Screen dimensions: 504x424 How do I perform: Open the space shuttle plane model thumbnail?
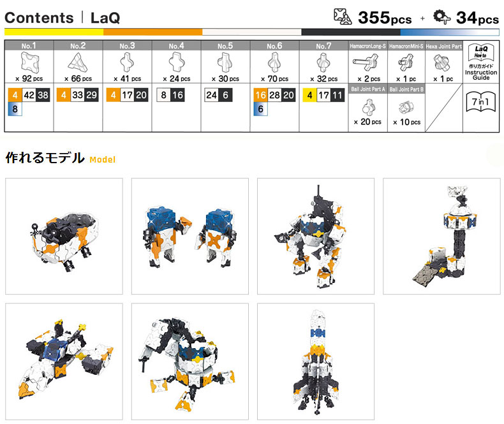click(x=64, y=362)
